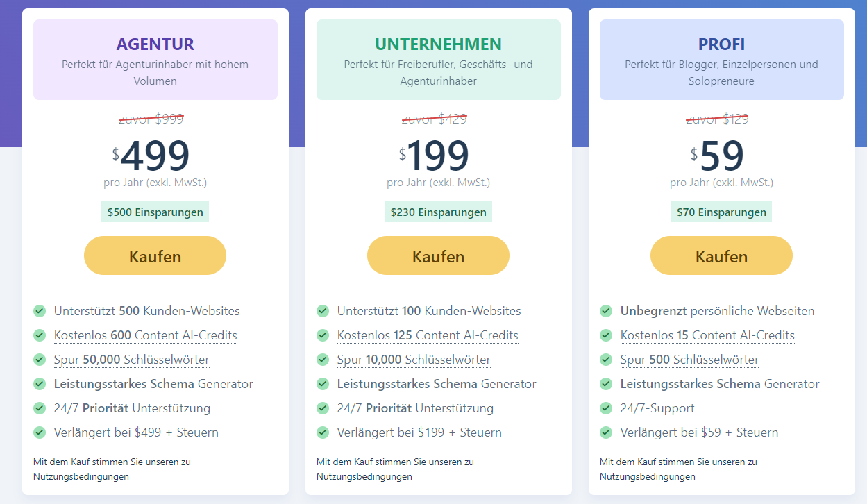The width and height of the screenshot is (867, 504).
Task: Click the $230 Einsparungen badge
Action: (x=437, y=211)
